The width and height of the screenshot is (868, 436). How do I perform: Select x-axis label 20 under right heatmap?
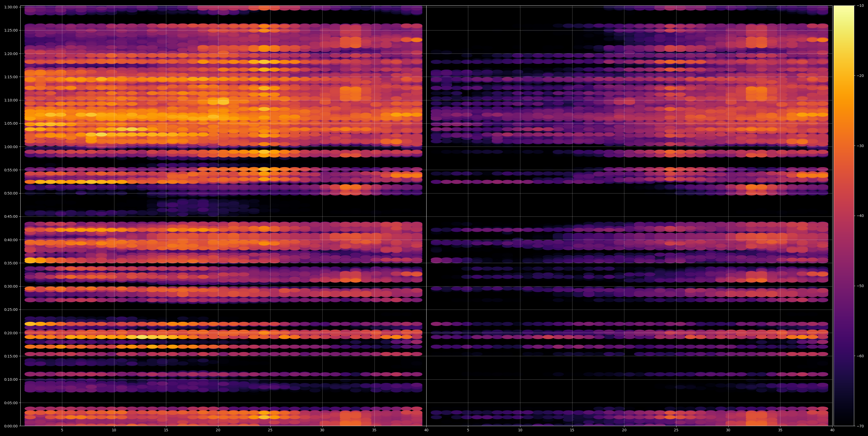624,430
